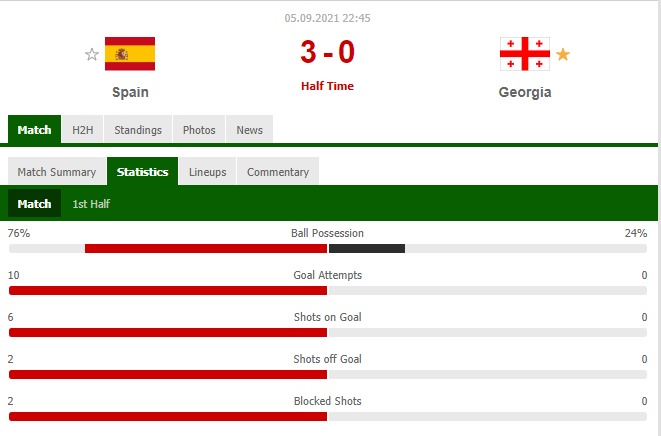Click the Georgia flag icon
The width and height of the screenshot is (661, 436).
(x=525, y=54)
